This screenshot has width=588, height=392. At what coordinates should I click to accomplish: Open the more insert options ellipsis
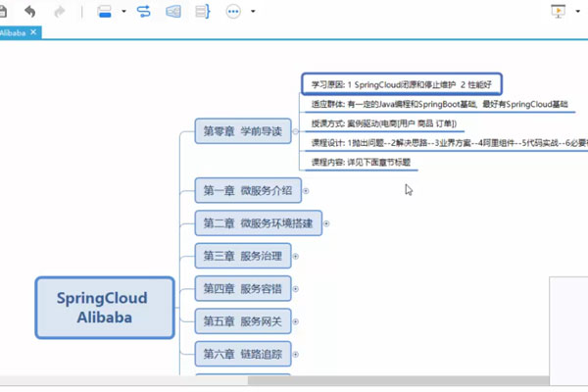coord(233,11)
